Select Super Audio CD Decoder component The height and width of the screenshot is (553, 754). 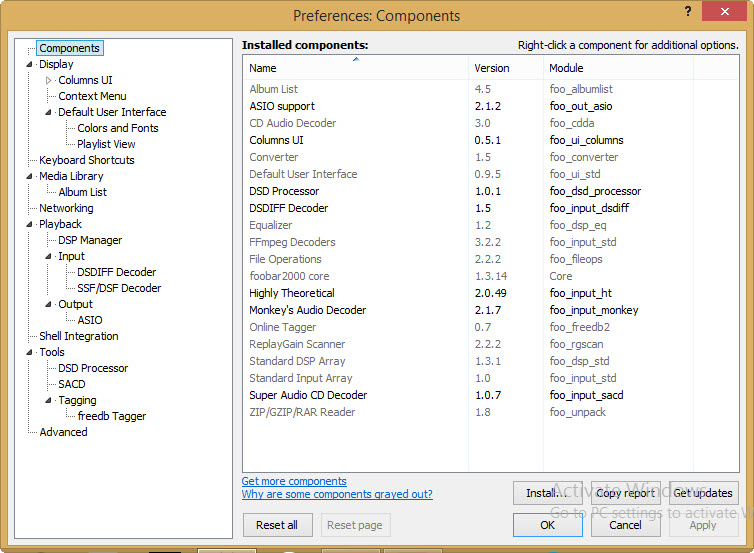[x=490, y=395]
